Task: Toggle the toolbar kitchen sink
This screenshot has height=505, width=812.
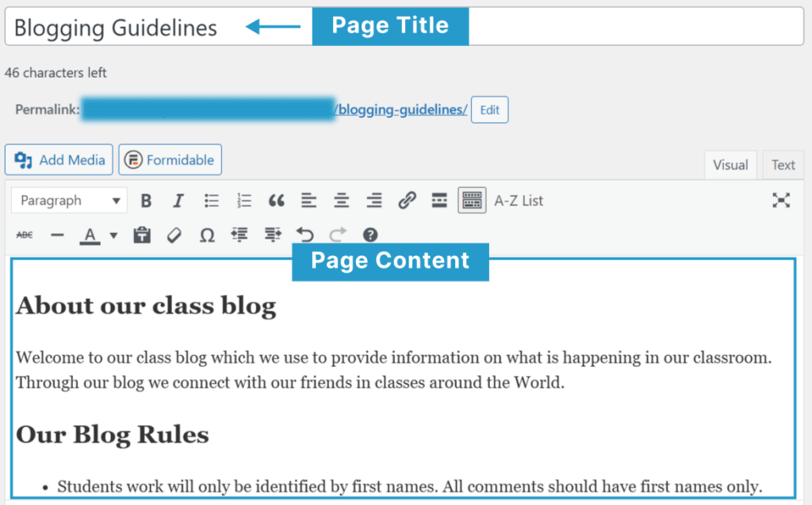Action: pos(472,201)
